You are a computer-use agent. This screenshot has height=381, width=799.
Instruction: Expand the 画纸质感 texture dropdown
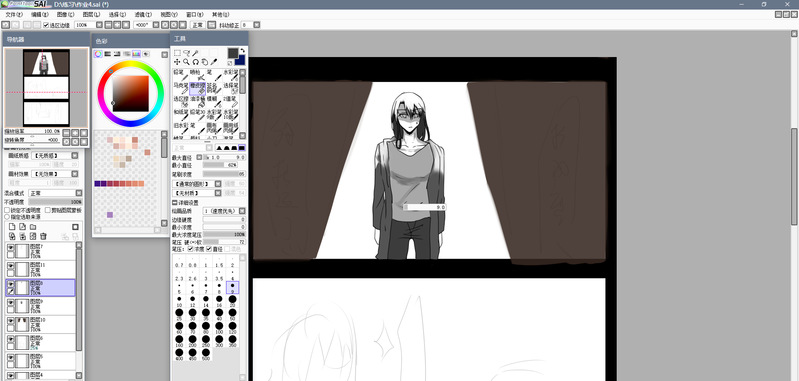(x=55, y=155)
